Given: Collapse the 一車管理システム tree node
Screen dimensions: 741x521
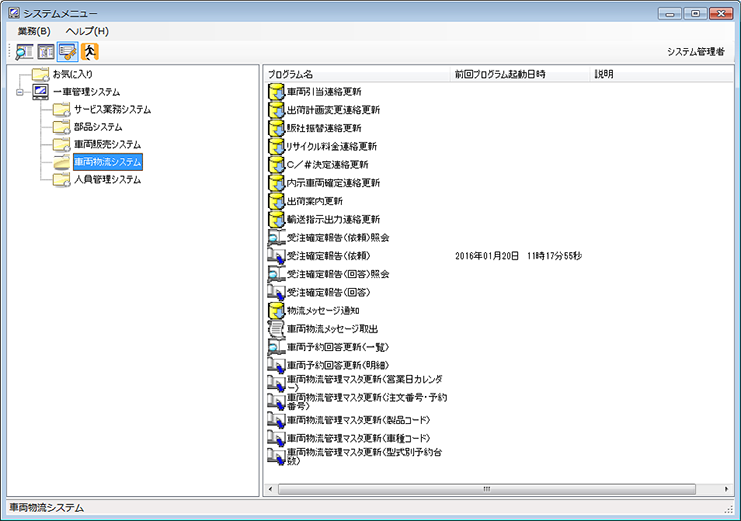Looking at the screenshot, I should point(20,92).
